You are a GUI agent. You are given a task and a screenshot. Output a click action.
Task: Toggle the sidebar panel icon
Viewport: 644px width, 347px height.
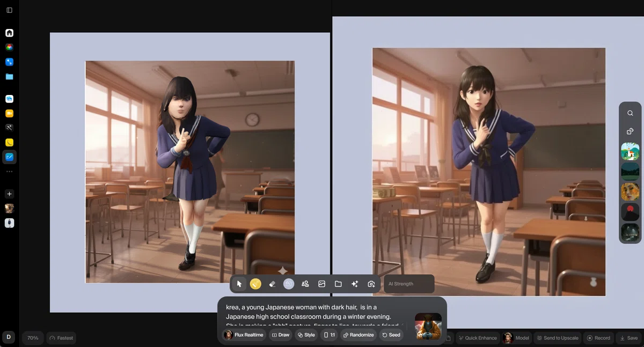pyautogui.click(x=9, y=10)
